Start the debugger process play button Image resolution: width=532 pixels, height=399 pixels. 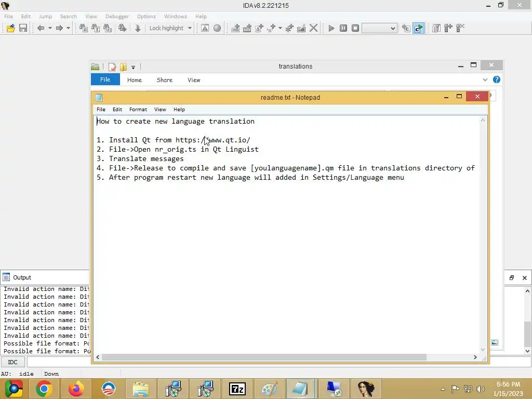tap(331, 28)
